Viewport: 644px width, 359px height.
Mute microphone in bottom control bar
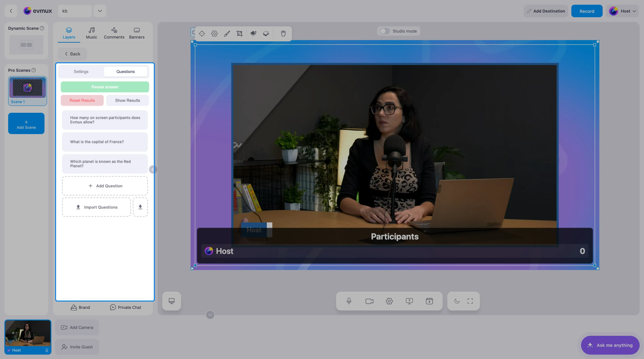[x=349, y=301]
